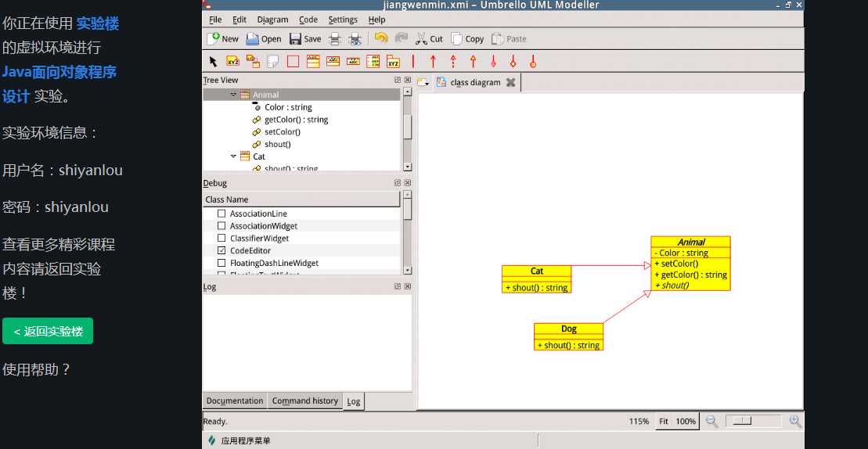This screenshot has width=868, height=449.
Task: Open the diagram list dropdown beside the tab
Action: pos(423,82)
